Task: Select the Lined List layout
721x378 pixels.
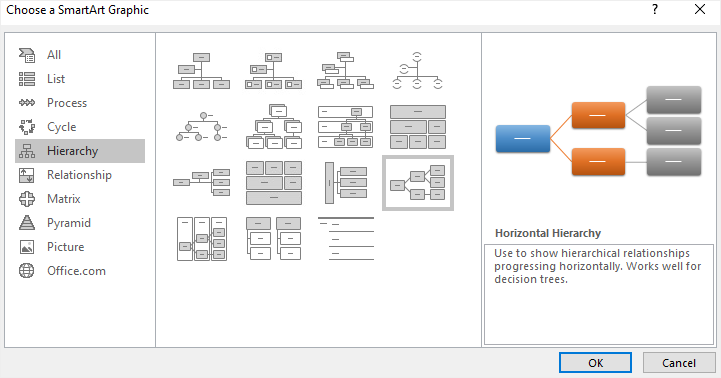Action: point(345,239)
